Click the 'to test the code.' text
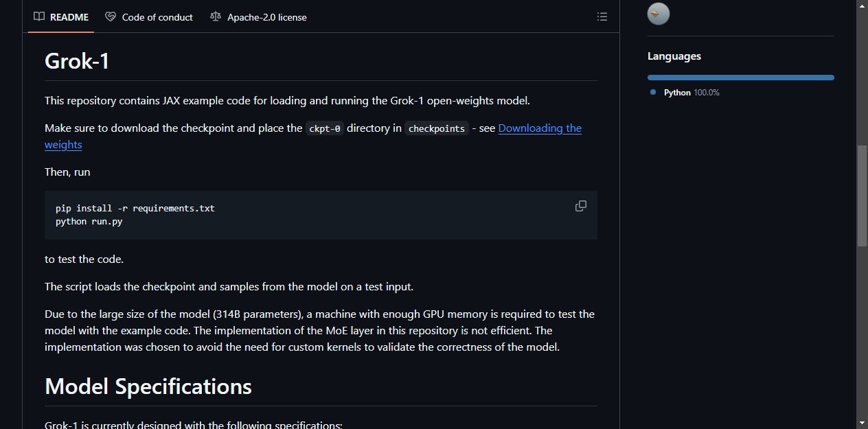The width and height of the screenshot is (868, 429). point(84,259)
